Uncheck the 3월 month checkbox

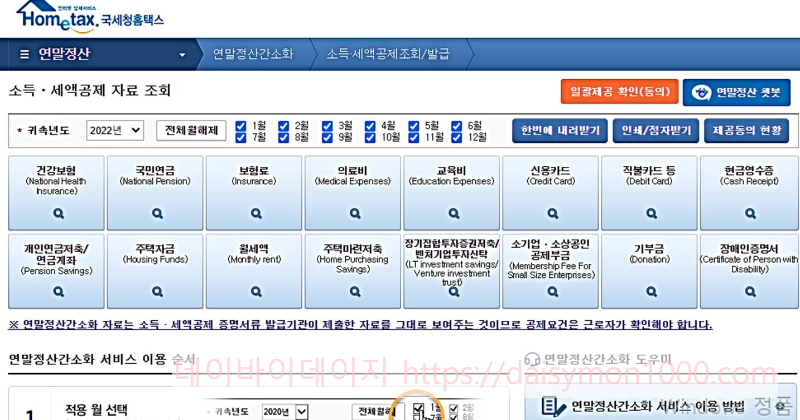(327, 126)
